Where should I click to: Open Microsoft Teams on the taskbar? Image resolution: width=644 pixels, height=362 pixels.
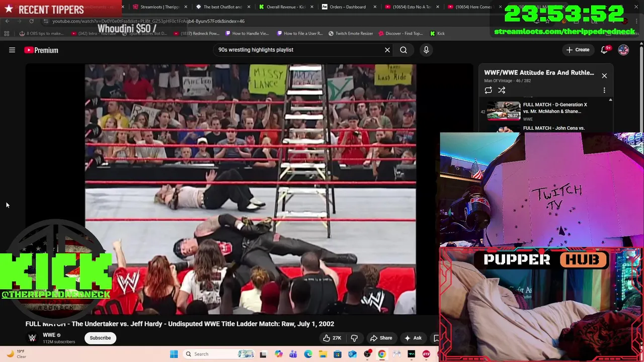pos(293,354)
